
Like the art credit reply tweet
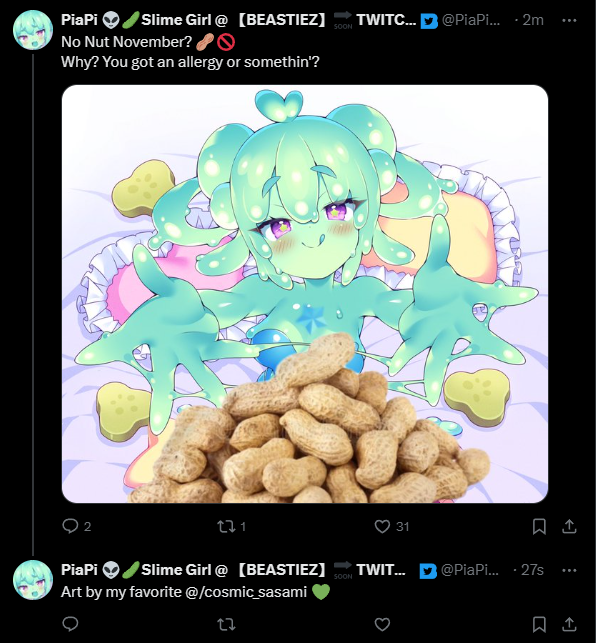pos(382,624)
